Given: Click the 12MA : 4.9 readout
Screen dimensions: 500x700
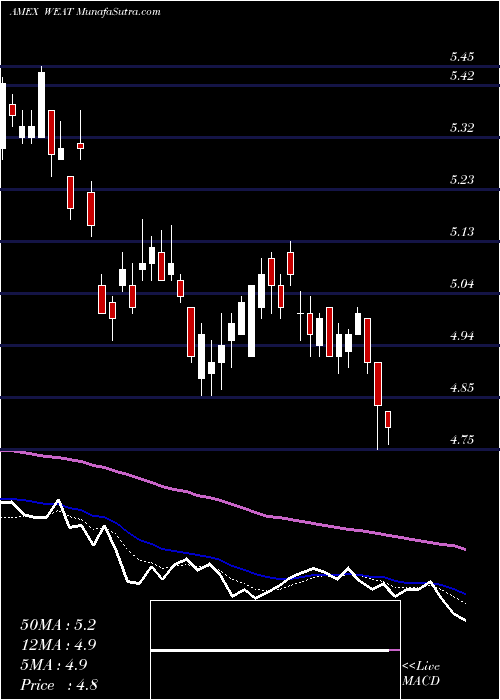Looking at the screenshot, I should (58, 645).
